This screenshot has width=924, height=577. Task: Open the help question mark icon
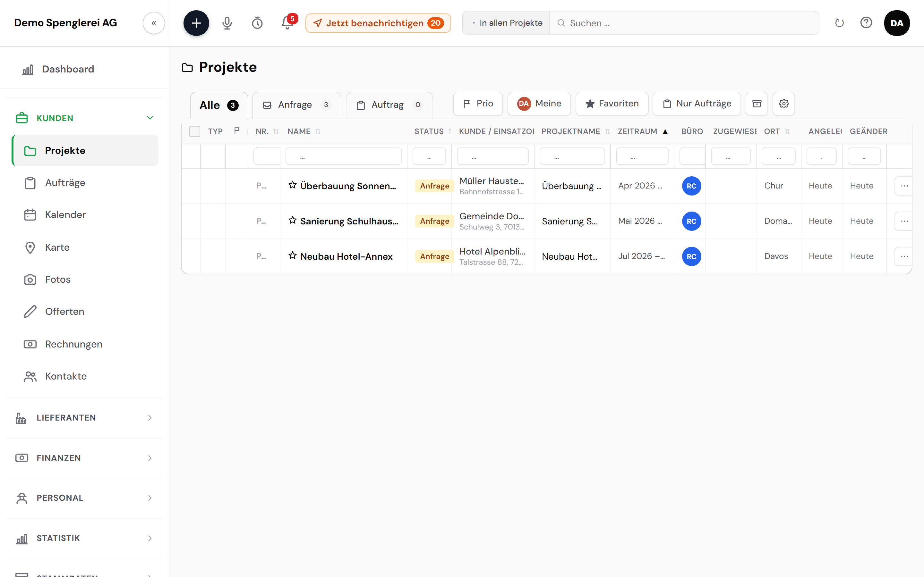click(866, 23)
